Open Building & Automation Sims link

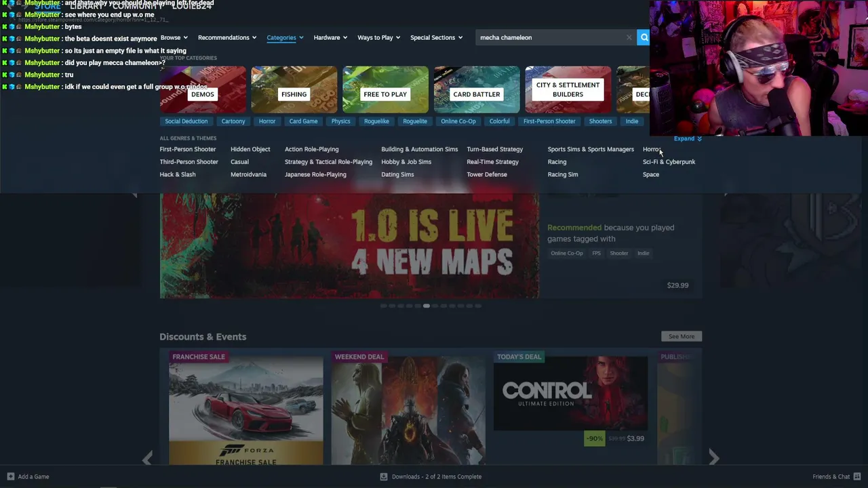point(419,149)
